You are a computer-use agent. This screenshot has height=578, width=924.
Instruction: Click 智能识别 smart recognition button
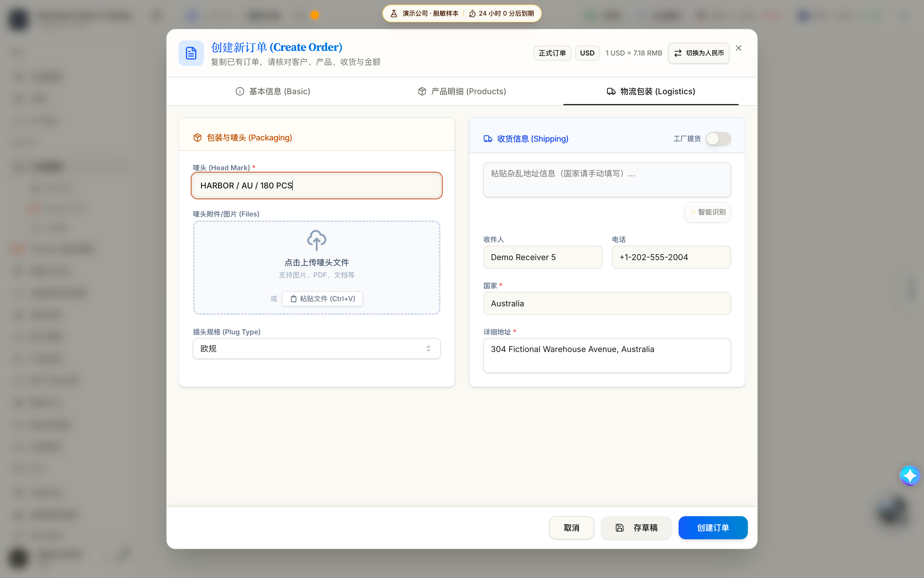click(x=707, y=212)
